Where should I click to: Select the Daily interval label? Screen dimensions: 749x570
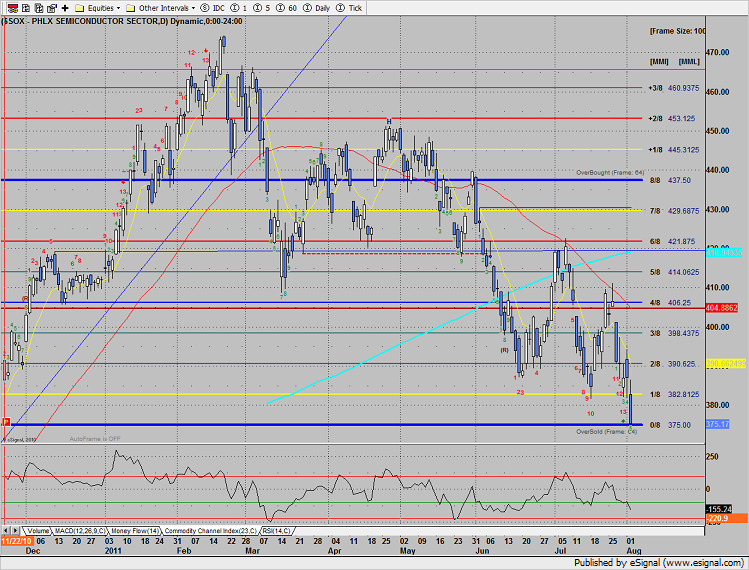click(322, 8)
